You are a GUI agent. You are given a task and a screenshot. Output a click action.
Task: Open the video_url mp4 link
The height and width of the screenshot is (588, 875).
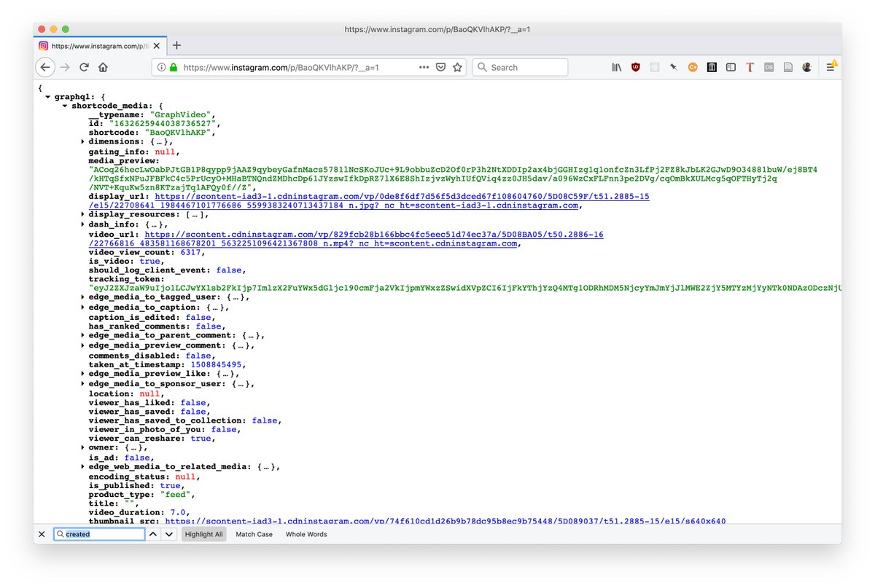tap(365, 234)
